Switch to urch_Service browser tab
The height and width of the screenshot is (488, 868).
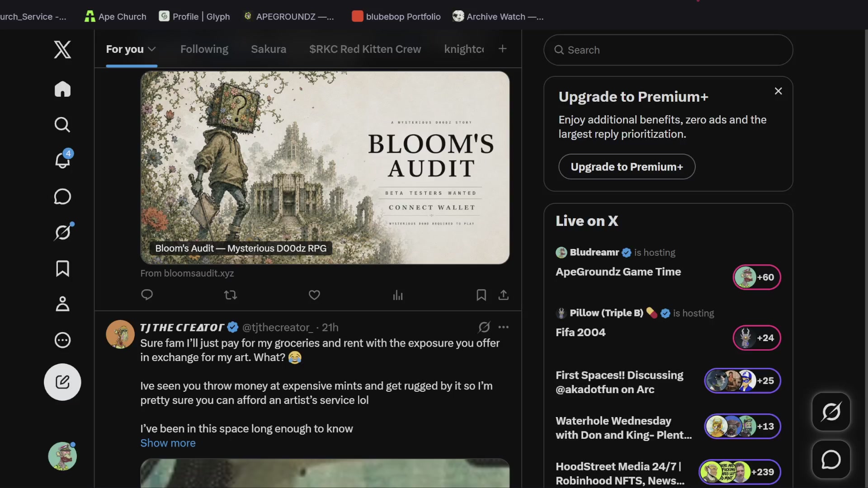tap(33, 17)
